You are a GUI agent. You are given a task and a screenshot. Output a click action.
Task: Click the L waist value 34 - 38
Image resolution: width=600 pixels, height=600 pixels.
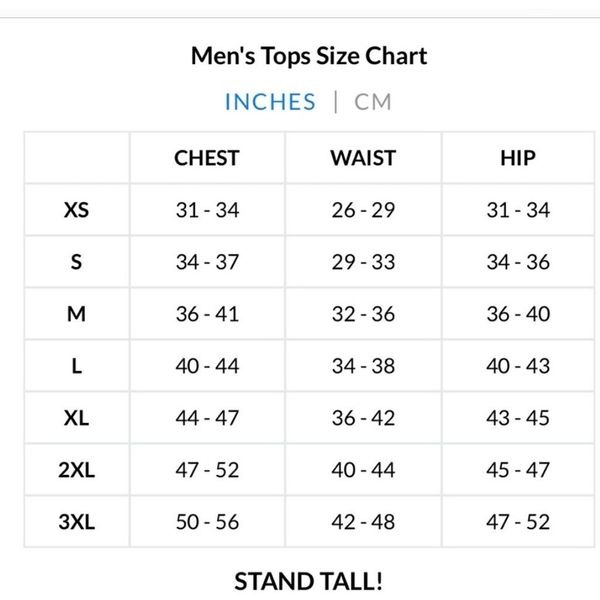click(363, 366)
